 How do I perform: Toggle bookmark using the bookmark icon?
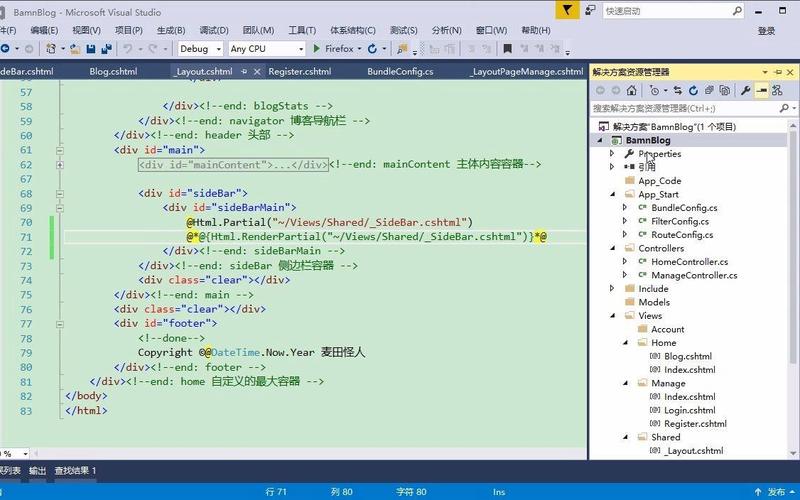(x=507, y=49)
